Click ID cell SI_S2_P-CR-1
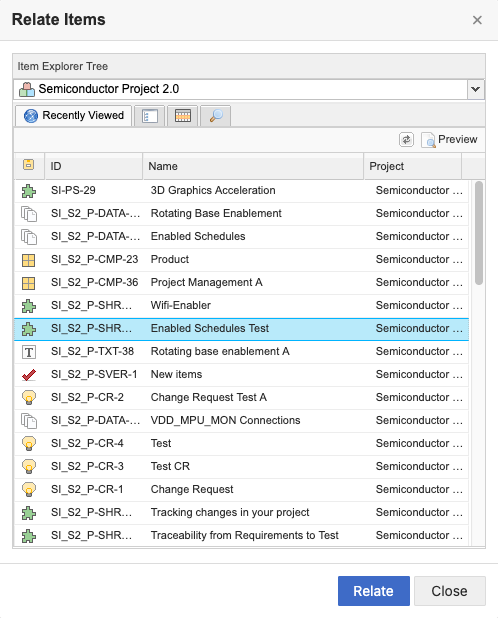The image size is (498, 618). 87,489
